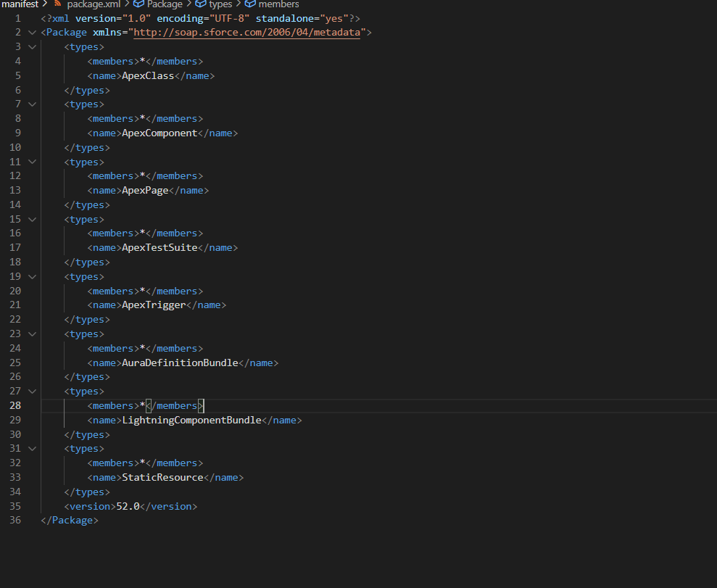This screenshot has height=588, width=717.
Task: Click line number 28 in the gutter
Action: coord(15,405)
